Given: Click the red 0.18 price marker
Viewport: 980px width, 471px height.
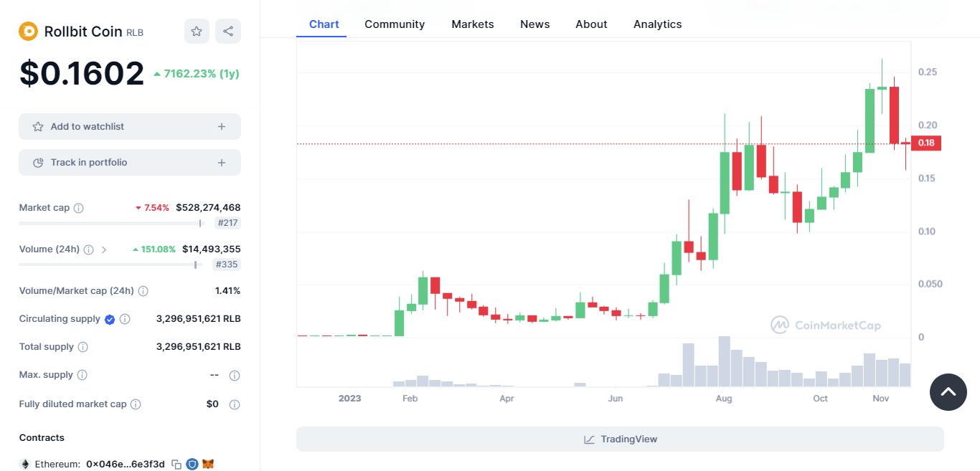Looking at the screenshot, I should [926, 143].
